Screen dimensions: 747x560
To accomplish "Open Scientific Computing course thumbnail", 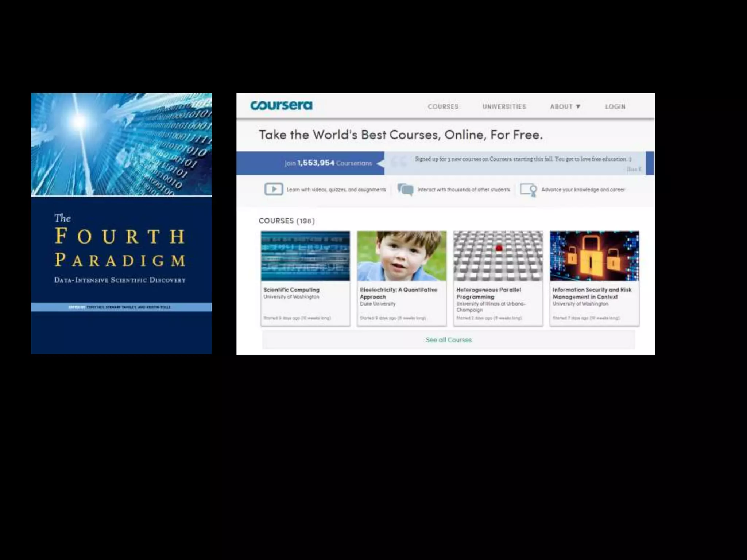I will coord(305,256).
